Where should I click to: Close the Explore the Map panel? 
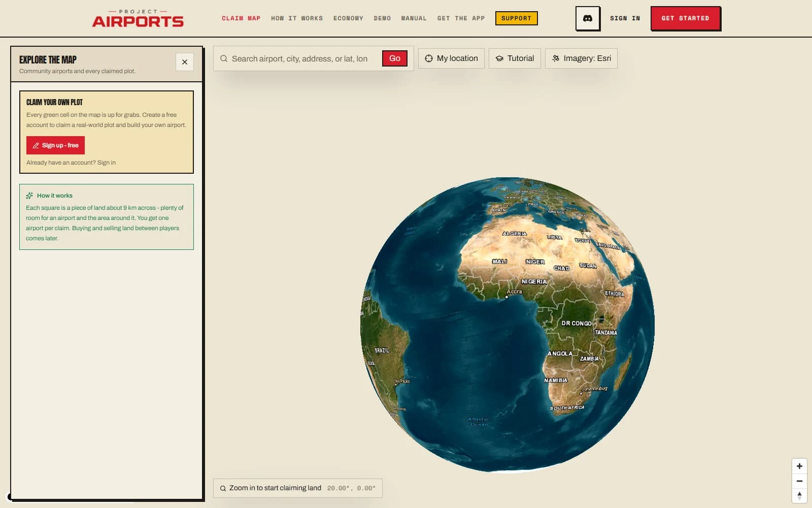point(185,62)
